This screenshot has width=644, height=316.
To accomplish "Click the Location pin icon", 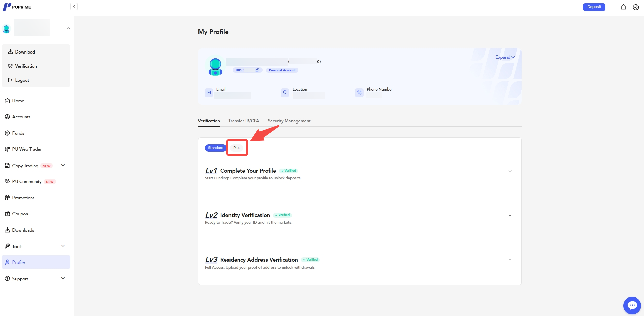I will click(285, 93).
